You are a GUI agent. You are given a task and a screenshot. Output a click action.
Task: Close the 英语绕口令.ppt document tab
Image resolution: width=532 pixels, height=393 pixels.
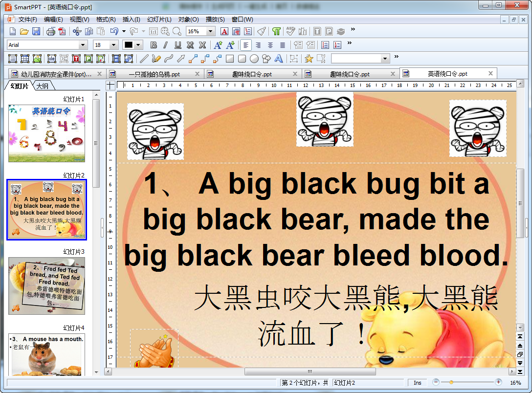[490, 74]
